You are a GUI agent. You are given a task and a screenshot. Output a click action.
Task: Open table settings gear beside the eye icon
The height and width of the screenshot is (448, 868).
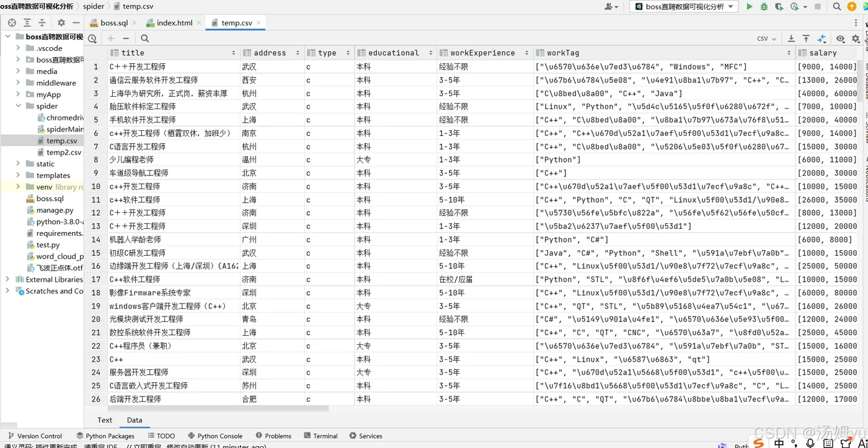click(x=856, y=38)
